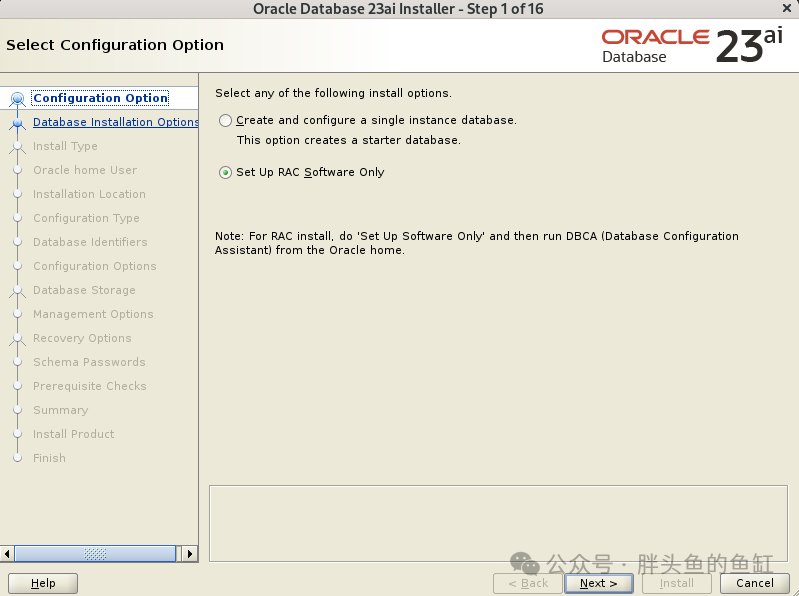Click the Schema Passwords step text
Image resolution: width=799 pixels, height=596 pixels.
[89, 362]
